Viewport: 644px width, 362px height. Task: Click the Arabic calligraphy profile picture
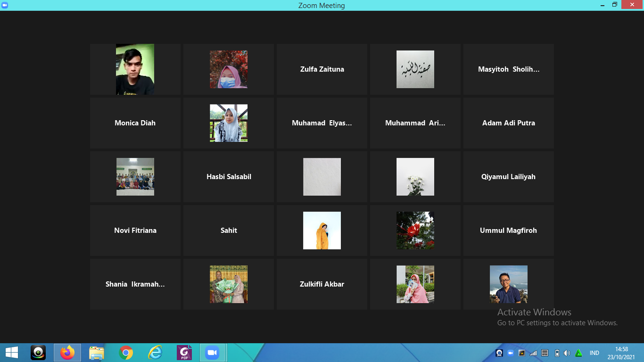pyautogui.click(x=415, y=69)
